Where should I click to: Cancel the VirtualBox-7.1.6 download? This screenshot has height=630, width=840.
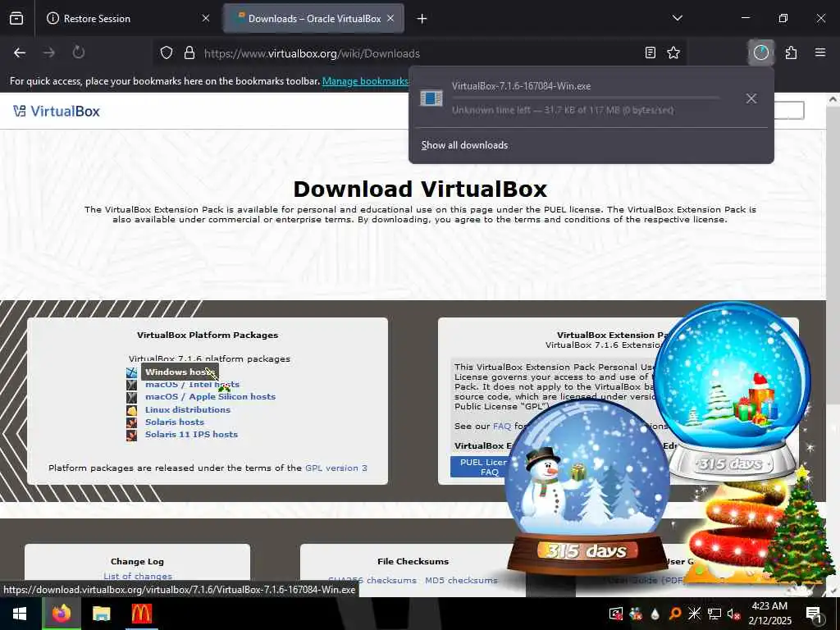[x=751, y=98]
